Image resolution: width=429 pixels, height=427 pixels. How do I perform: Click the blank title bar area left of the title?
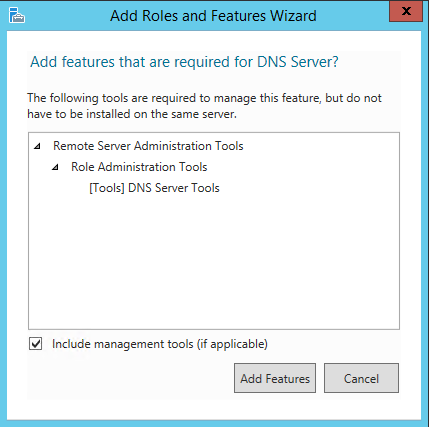tap(67, 15)
